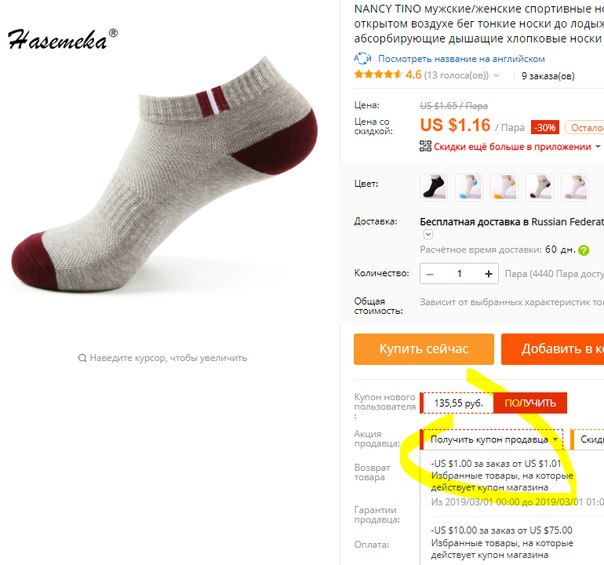Click the magnifier icon under the product image

pyautogui.click(x=82, y=358)
